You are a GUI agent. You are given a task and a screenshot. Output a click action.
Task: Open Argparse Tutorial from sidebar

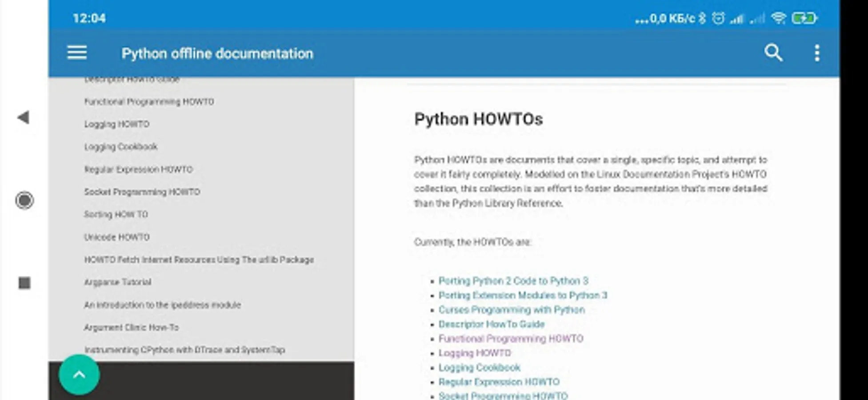[118, 282]
